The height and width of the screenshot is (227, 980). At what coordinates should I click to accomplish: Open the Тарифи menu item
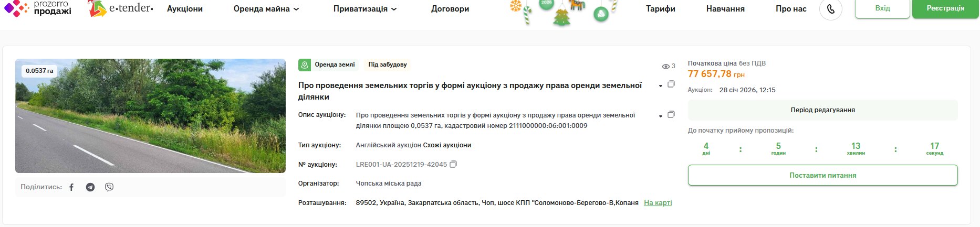(660, 9)
